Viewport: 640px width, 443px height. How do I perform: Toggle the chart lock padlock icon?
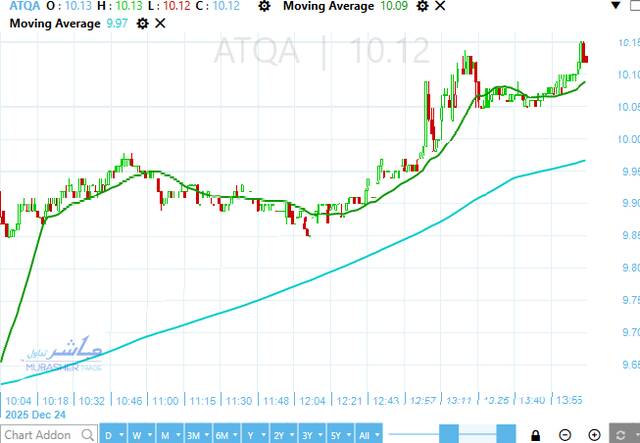(x=536, y=435)
